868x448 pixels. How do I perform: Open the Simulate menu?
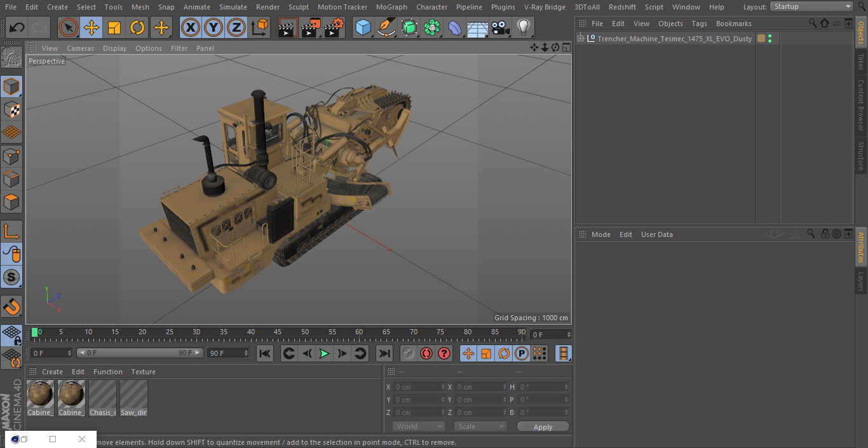click(x=233, y=7)
